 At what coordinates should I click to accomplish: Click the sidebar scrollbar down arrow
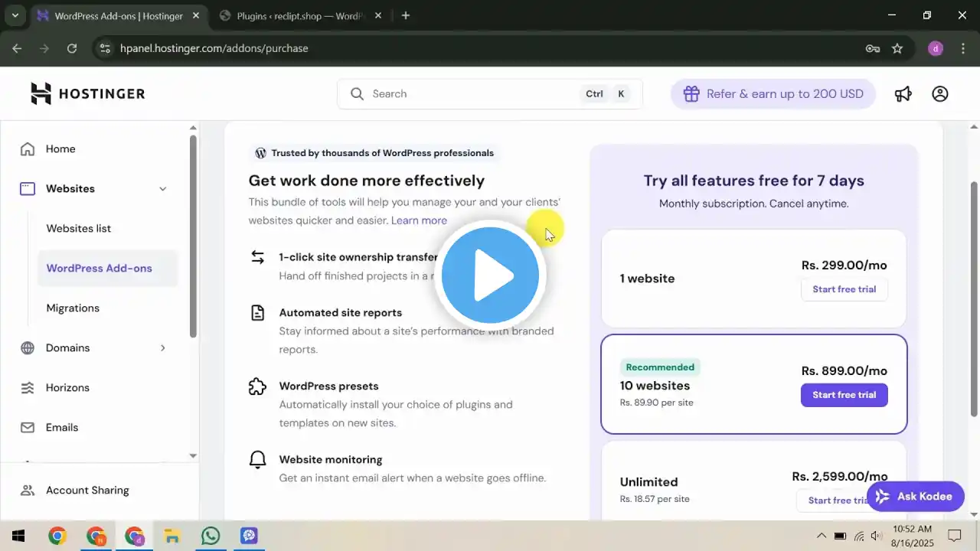click(193, 456)
